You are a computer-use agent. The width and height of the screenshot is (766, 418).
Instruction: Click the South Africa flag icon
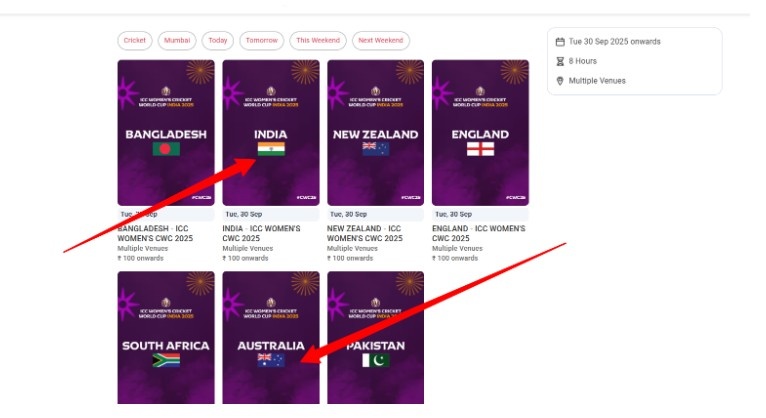(166, 360)
